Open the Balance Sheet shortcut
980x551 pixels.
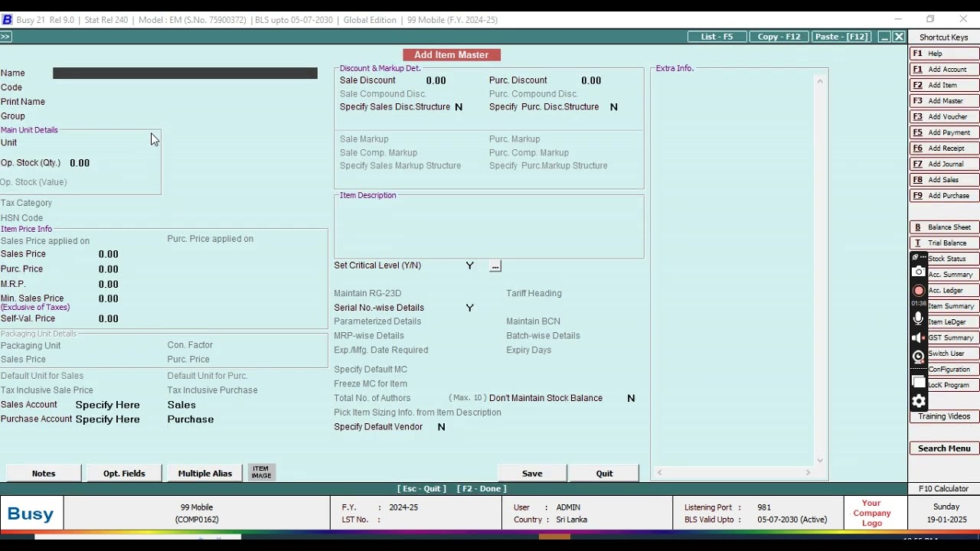coord(945,227)
